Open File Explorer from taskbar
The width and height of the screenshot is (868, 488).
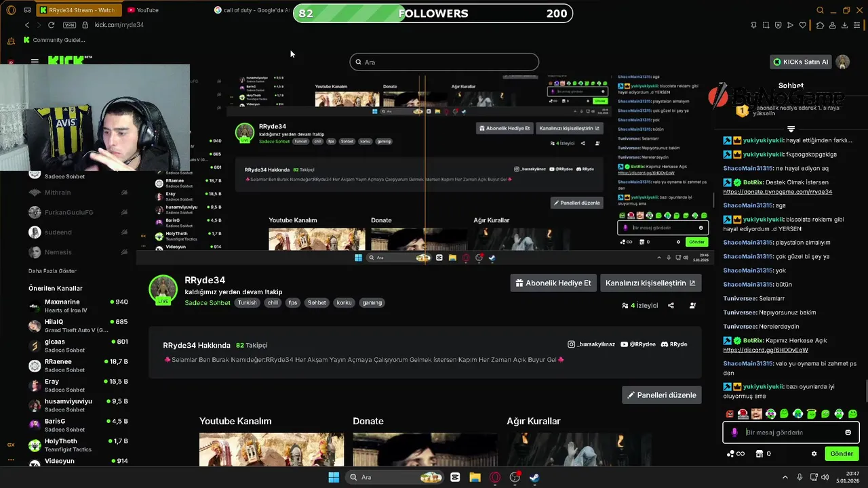475,477
